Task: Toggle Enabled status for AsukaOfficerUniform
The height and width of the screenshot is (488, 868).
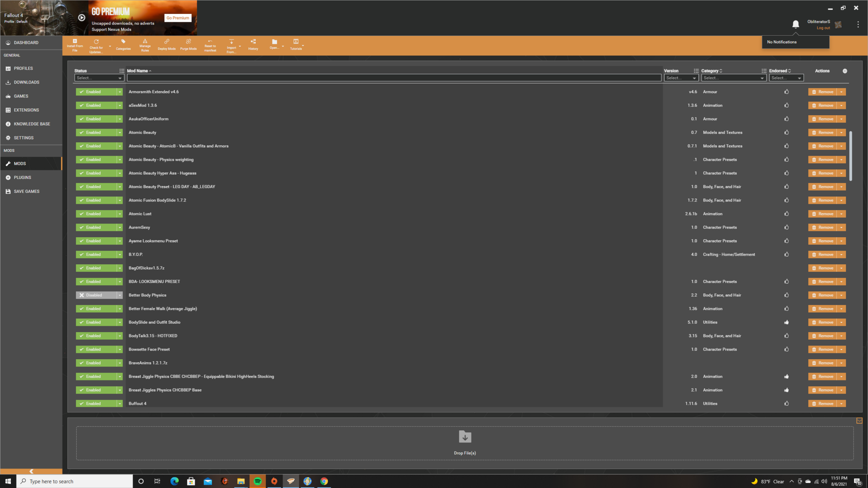Action: pyautogui.click(x=96, y=119)
